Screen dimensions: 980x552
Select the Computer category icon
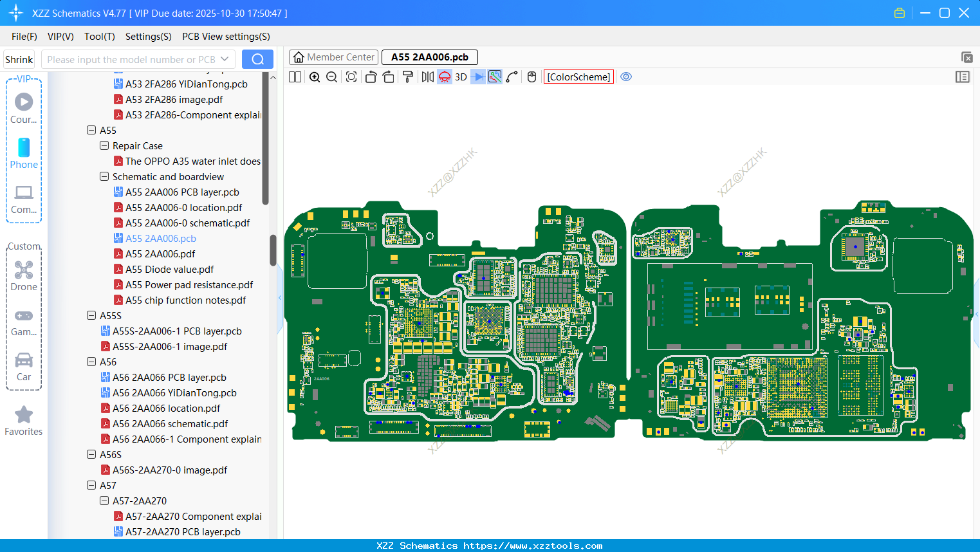24,199
